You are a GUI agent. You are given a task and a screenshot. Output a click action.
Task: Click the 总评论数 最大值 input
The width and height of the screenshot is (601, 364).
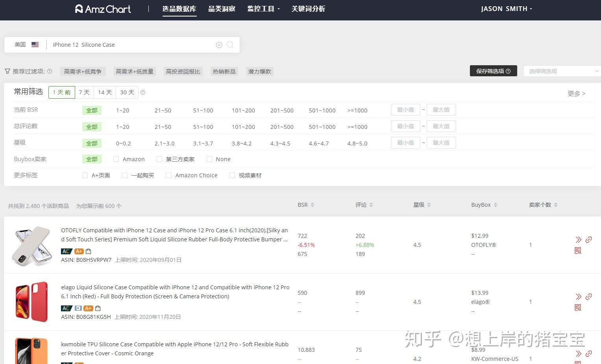[441, 126]
